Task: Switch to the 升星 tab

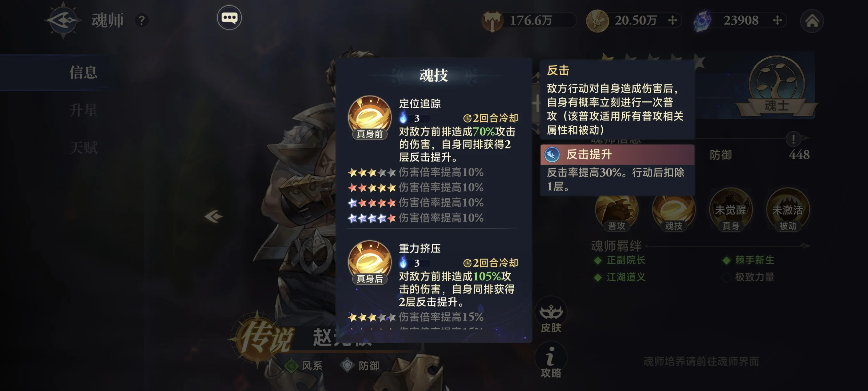Action: (83, 110)
